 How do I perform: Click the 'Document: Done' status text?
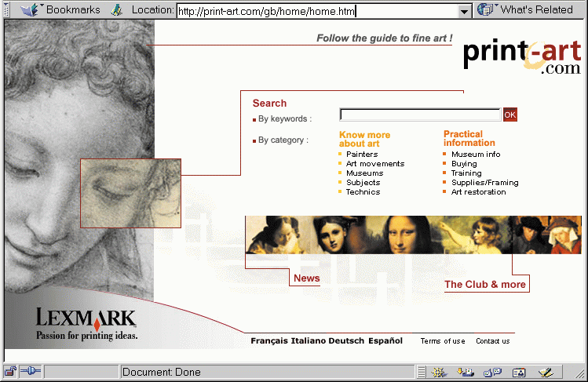click(x=161, y=373)
